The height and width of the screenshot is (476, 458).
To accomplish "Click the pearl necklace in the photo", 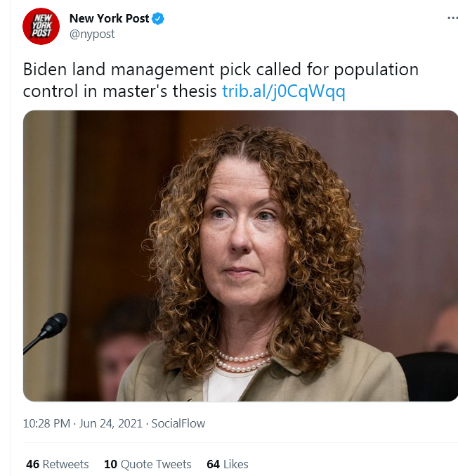I will click(x=242, y=361).
